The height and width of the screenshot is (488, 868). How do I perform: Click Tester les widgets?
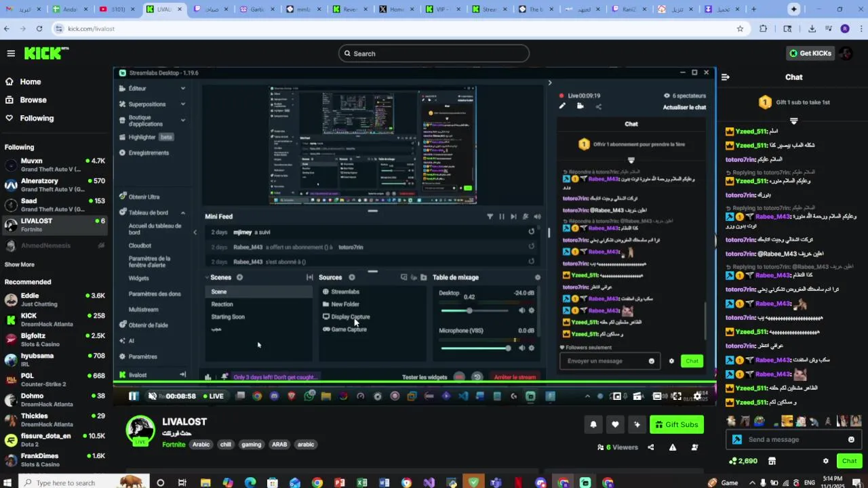point(425,378)
